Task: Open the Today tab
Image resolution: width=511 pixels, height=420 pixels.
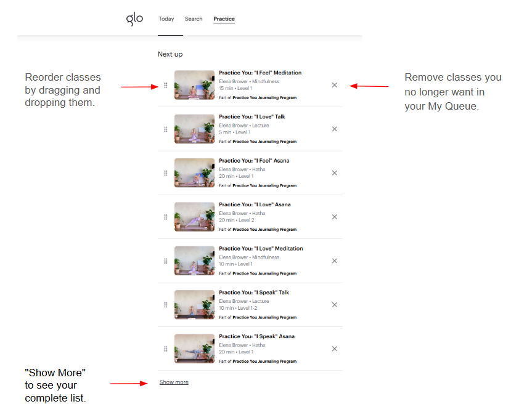Action: (x=166, y=19)
